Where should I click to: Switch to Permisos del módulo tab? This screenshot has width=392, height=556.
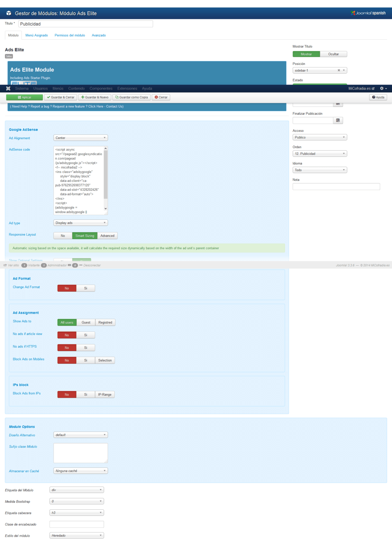70,35
